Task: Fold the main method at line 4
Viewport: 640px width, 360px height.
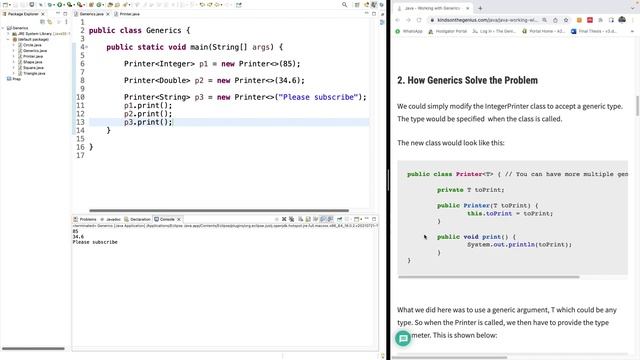Action: click(x=87, y=47)
